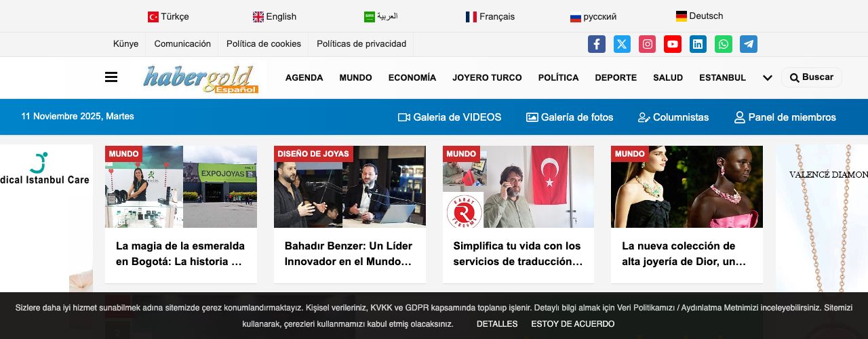This screenshot has height=339, width=868.
Task: Click the Buscar search button
Action: (x=812, y=77)
